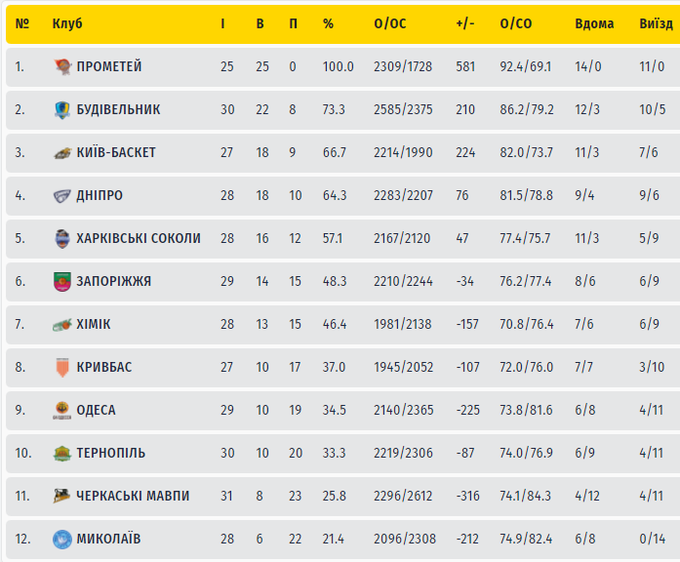The height and width of the screenshot is (562, 680).
Task: Open the БУДІВЕЛЬНИК team page
Action: tap(118, 110)
